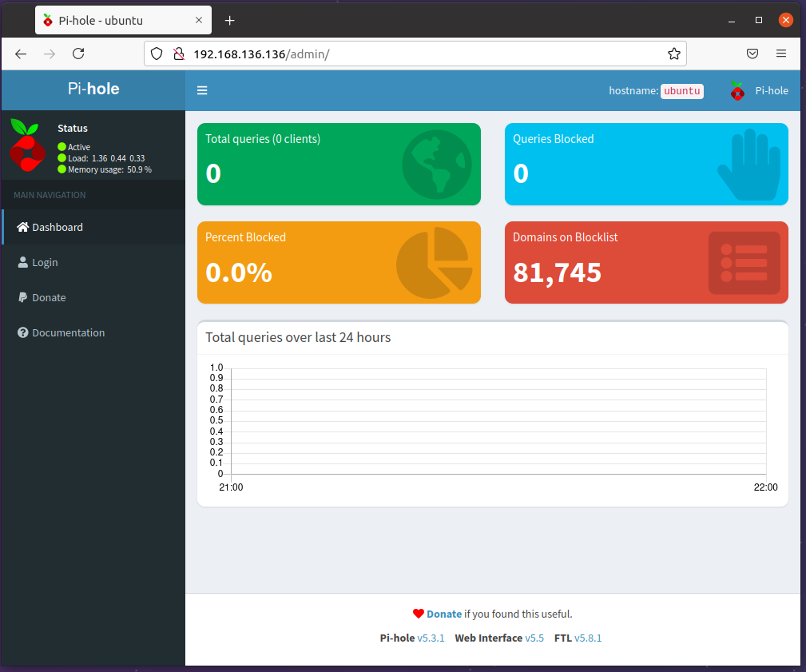Open the Dashboard navigation item

tap(93, 227)
